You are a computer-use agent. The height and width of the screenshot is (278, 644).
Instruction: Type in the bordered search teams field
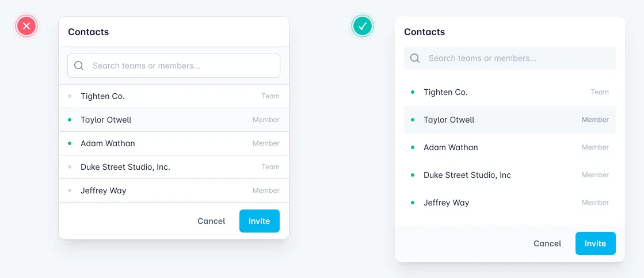[x=178, y=66]
